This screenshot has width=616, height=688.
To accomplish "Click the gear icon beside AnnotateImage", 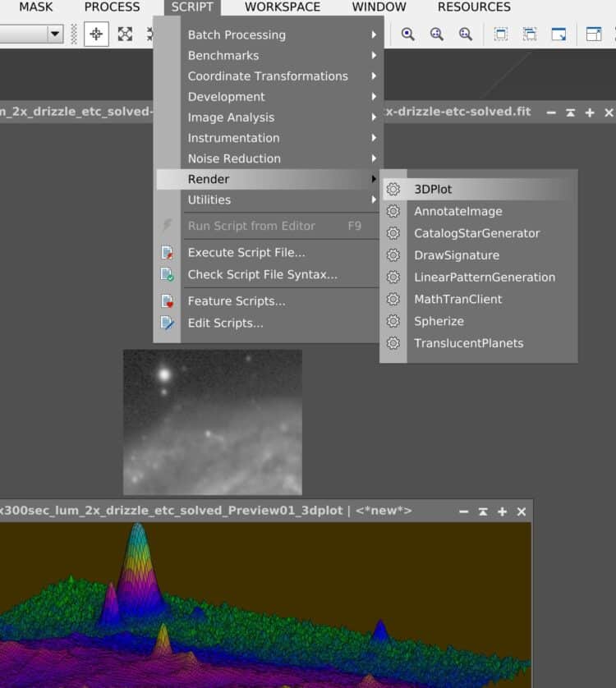I will coord(393,211).
